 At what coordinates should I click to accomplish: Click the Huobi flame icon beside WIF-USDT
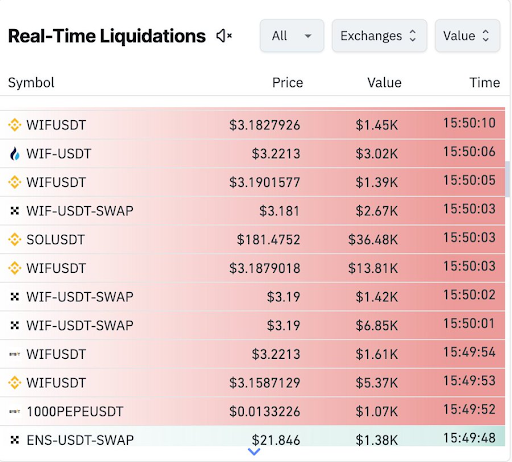[14, 154]
